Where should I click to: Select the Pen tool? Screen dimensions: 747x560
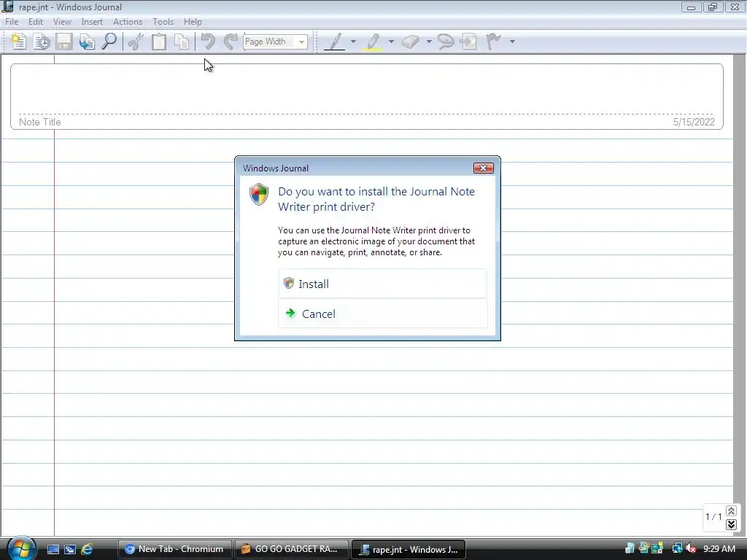point(335,42)
